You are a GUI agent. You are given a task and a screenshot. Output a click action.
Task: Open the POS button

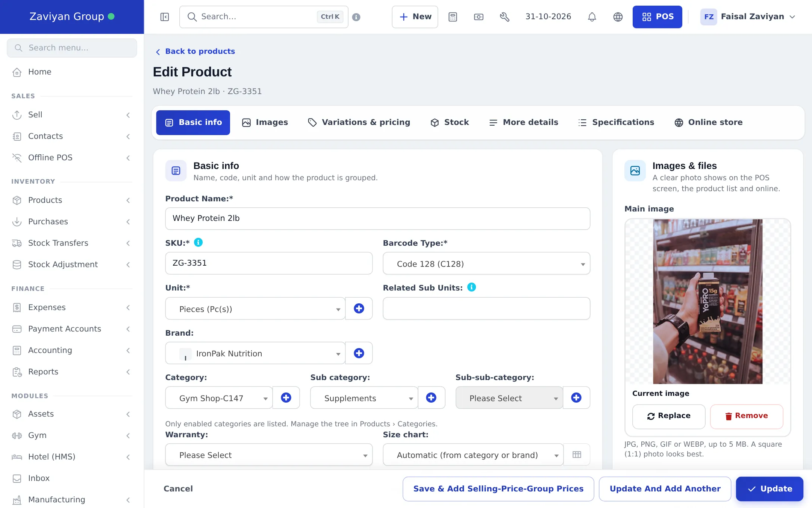click(x=657, y=17)
